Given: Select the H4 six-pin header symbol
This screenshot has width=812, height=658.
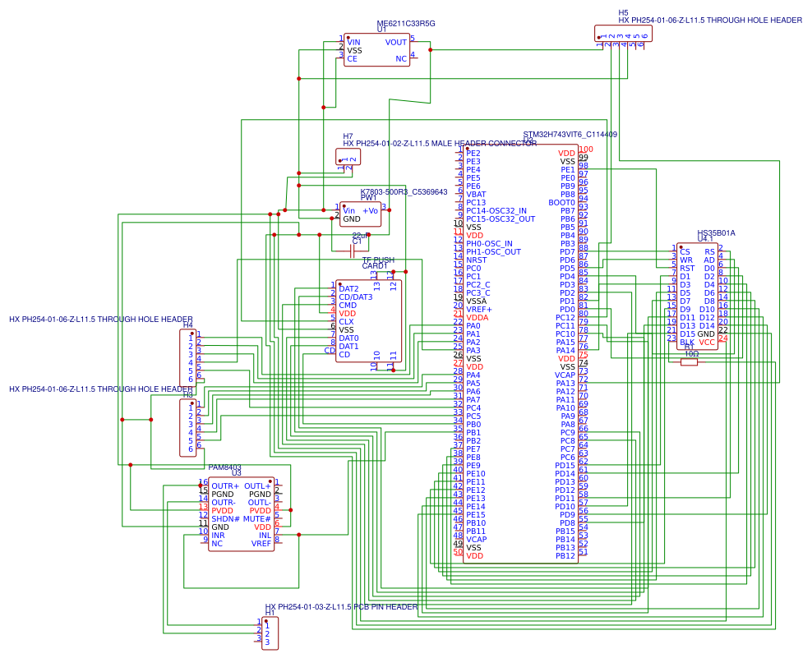Looking at the screenshot, I should (188, 358).
